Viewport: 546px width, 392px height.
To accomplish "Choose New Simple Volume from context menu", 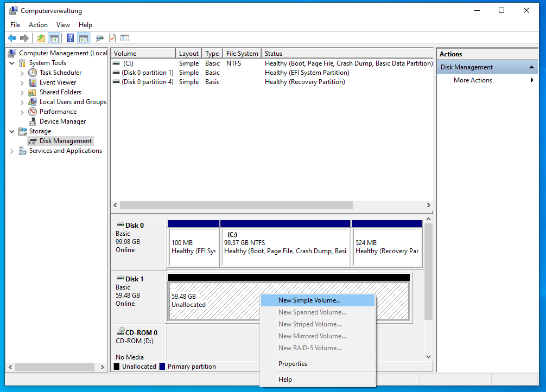I will [309, 300].
